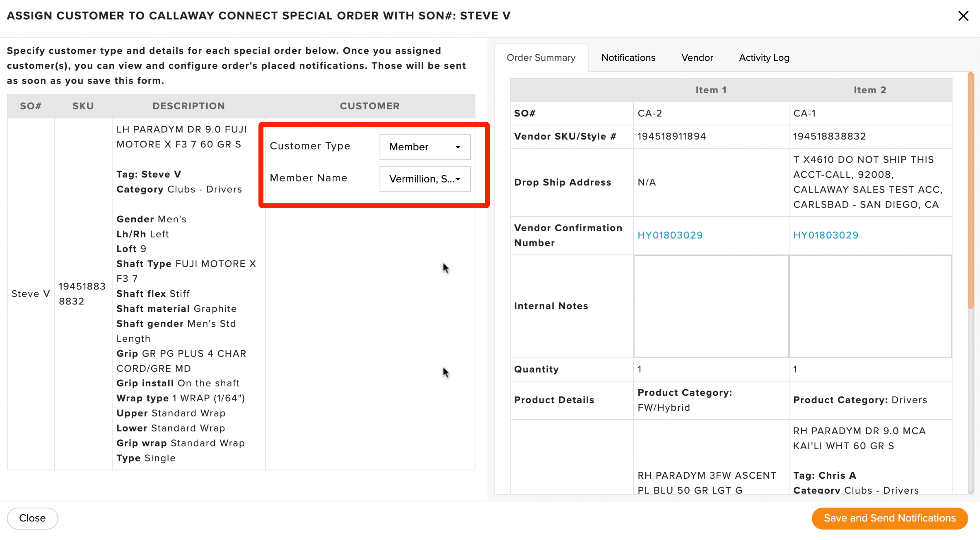Switch to the Order Summary tab
This screenshot has width=980, height=540.
(541, 58)
